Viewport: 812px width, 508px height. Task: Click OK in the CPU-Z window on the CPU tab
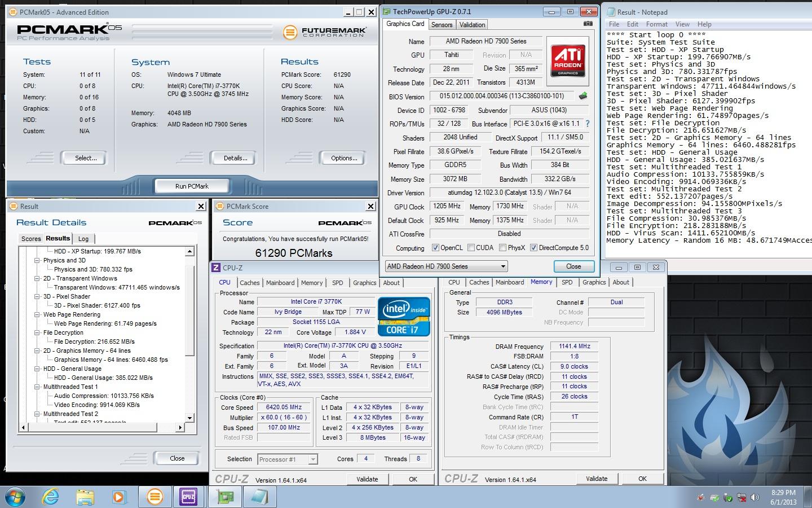pos(413,479)
